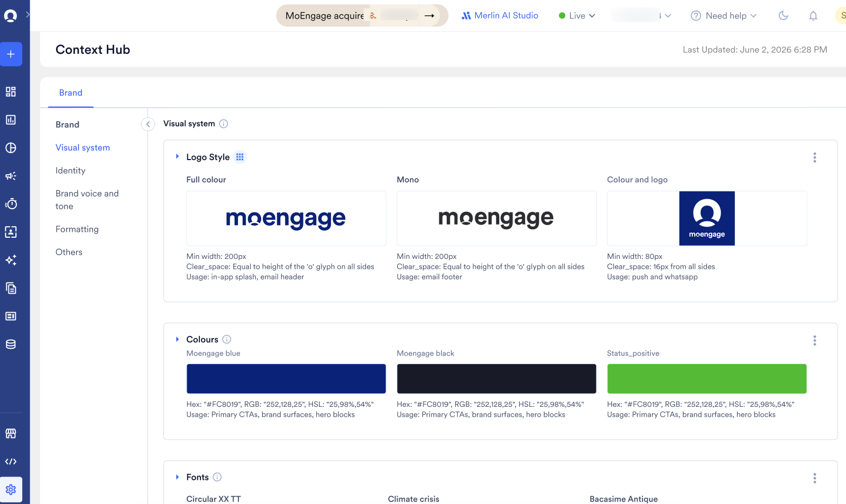Viewport: 846px width, 504px height.
Task: Open the newspaper content icon in sidebar
Action: point(11,316)
